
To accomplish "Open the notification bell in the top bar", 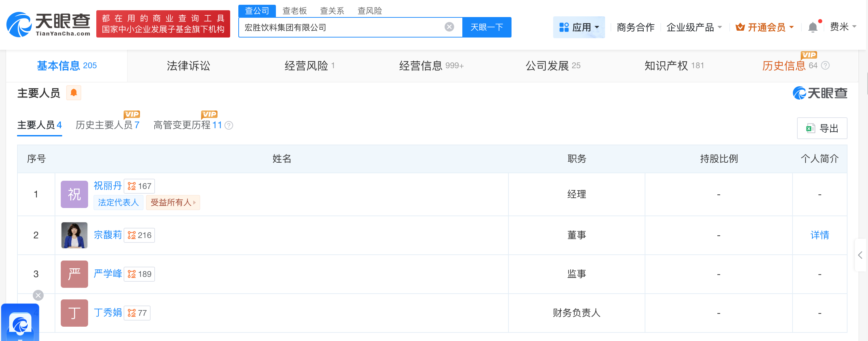I will tap(813, 27).
